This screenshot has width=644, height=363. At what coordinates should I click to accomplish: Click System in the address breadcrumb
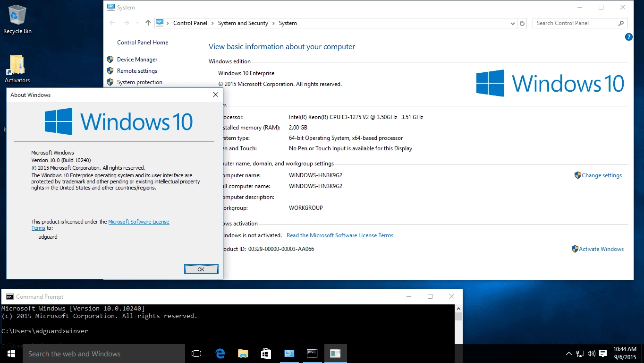[x=288, y=23]
